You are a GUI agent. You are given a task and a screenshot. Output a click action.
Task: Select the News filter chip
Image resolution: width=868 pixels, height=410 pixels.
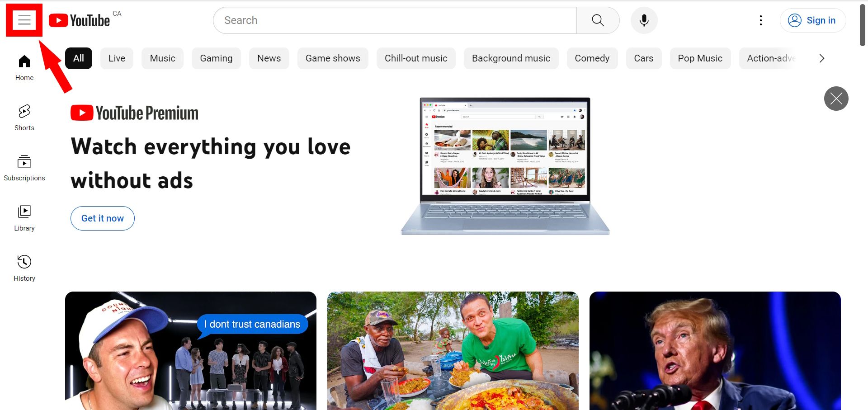[x=269, y=58]
